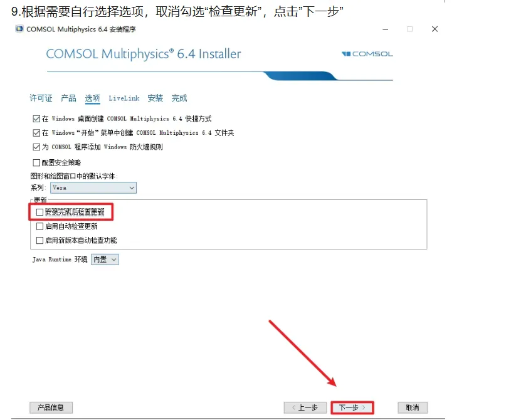Go to the 安装 tab
Screen dimensions: 511x420
pos(155,98)
